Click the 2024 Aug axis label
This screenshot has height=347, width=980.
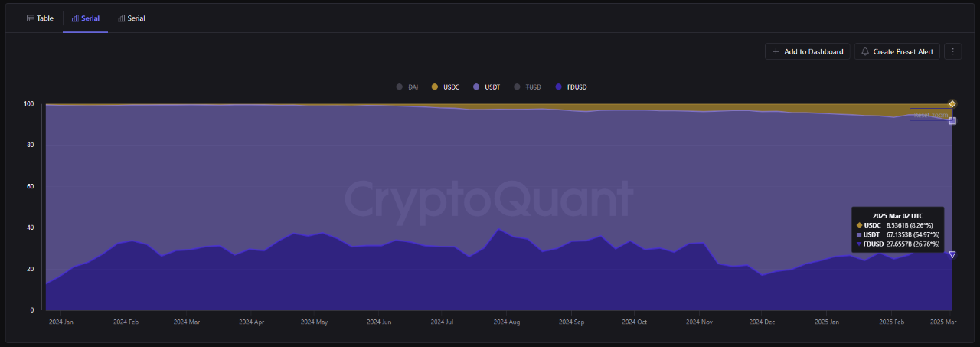click(x=506, y=322)
